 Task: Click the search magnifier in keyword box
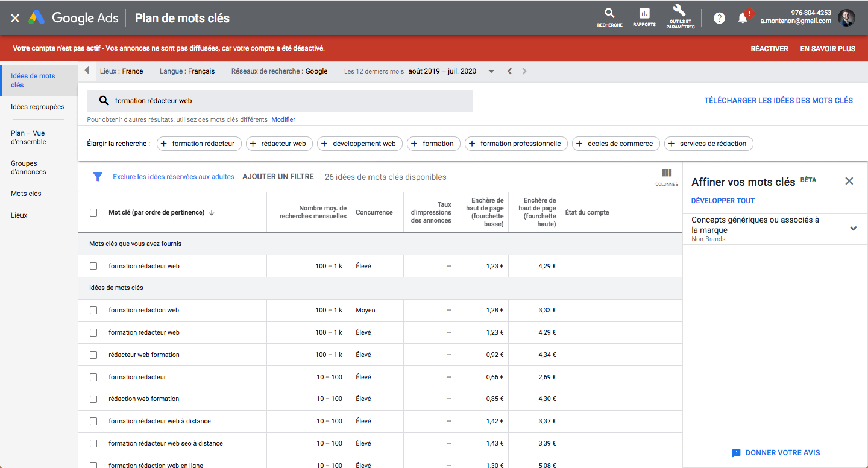click(x=104, y=101)
